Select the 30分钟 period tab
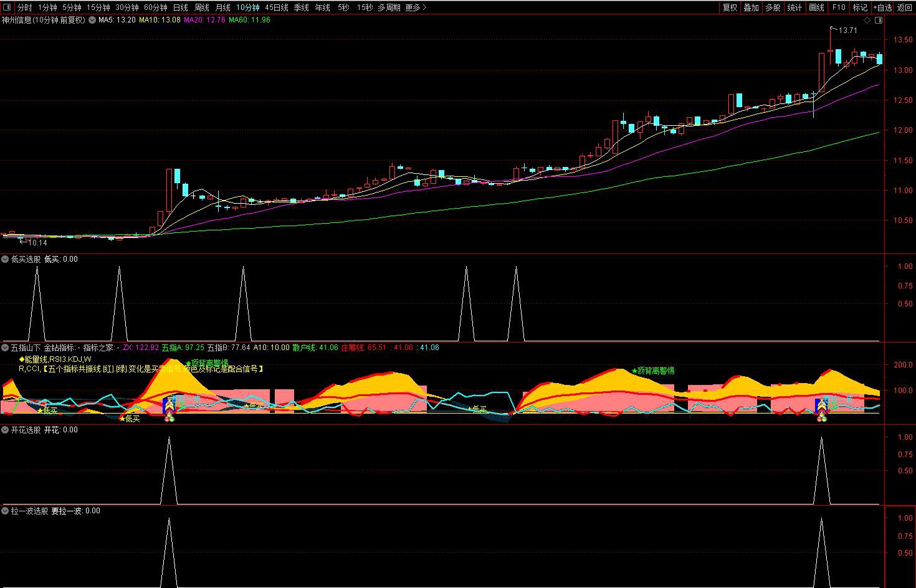The height and width of the screenshot is (588, 916). (127, 7)
